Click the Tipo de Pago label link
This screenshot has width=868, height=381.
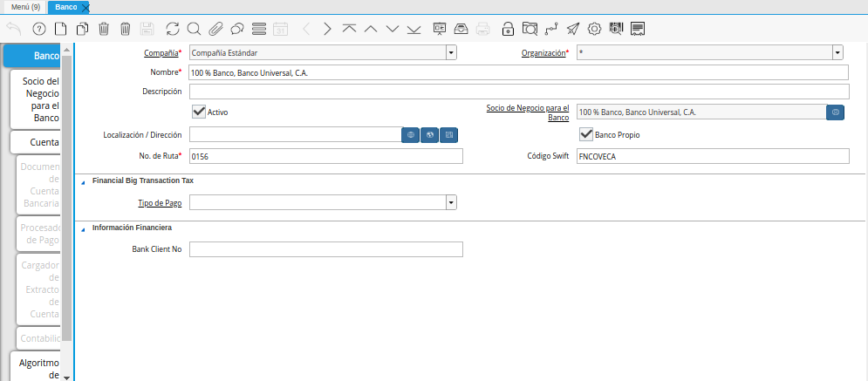(160, 203)
